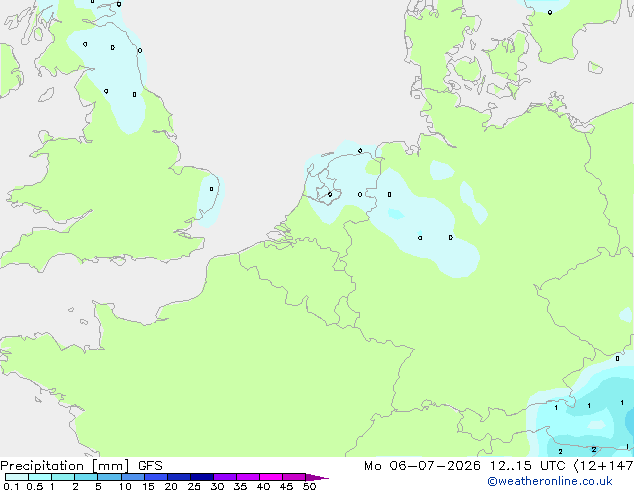Click the '25' legend scale label
The image size is (634, 490).
pyautogui.click(x=194, y=486)
